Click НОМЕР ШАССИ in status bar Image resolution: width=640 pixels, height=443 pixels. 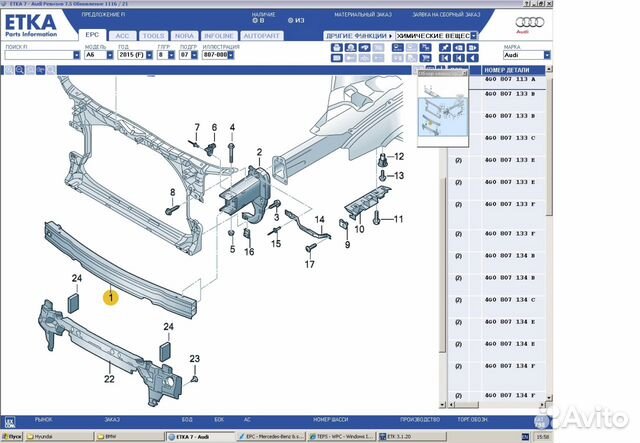[331, 420]
